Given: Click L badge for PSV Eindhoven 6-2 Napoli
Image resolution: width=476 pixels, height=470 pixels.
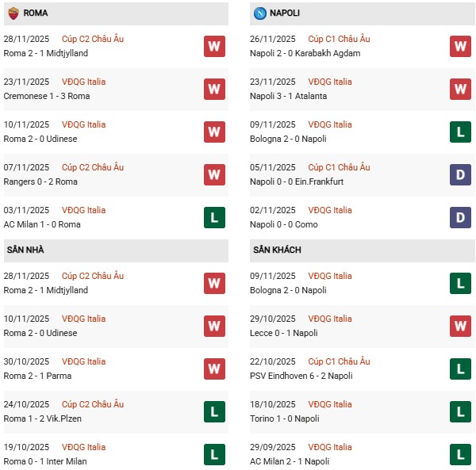Looking at the screenshot, I should click(461, 369).
